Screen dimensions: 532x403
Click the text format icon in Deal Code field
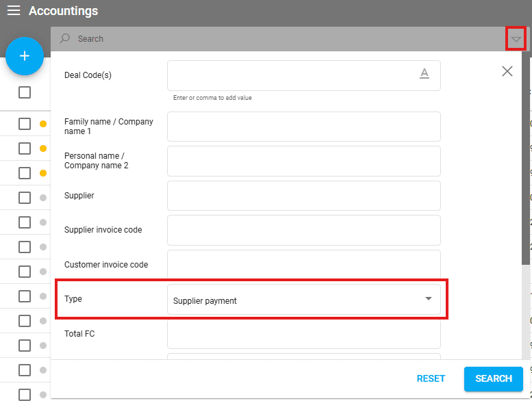tap(425, 74)
